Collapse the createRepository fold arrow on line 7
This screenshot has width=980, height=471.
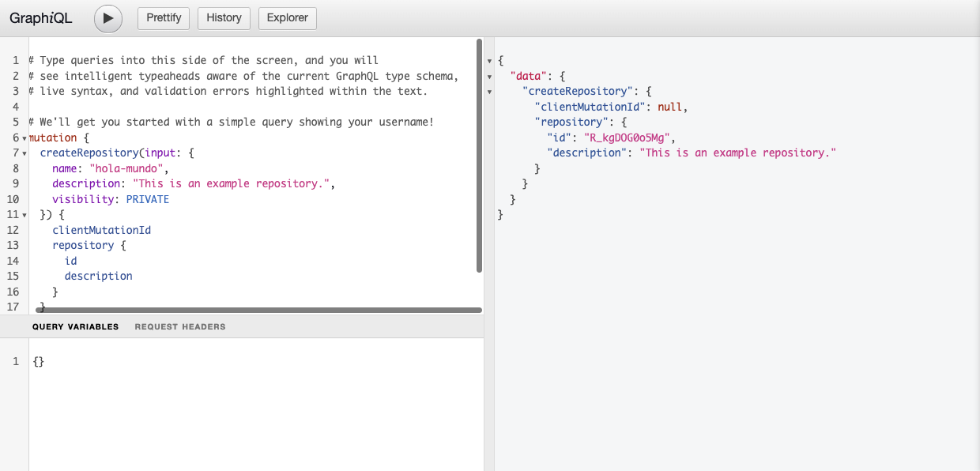[24, 153]
